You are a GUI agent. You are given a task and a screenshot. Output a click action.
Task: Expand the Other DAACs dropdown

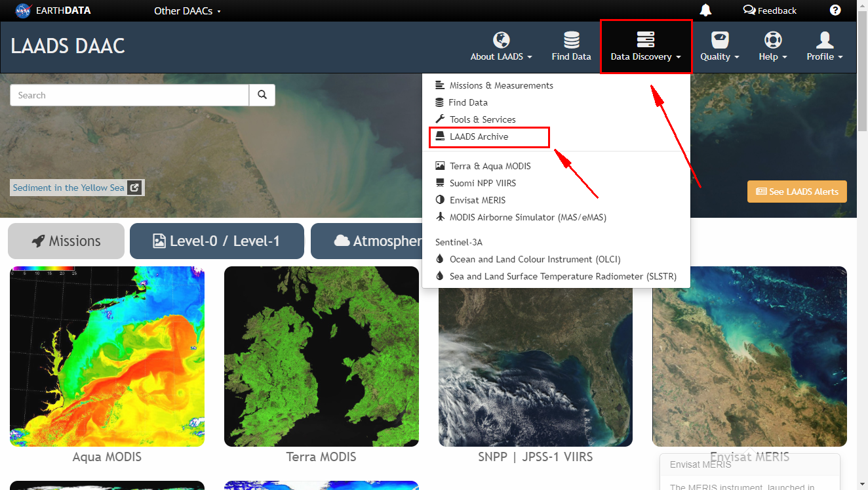click(187, 10)
